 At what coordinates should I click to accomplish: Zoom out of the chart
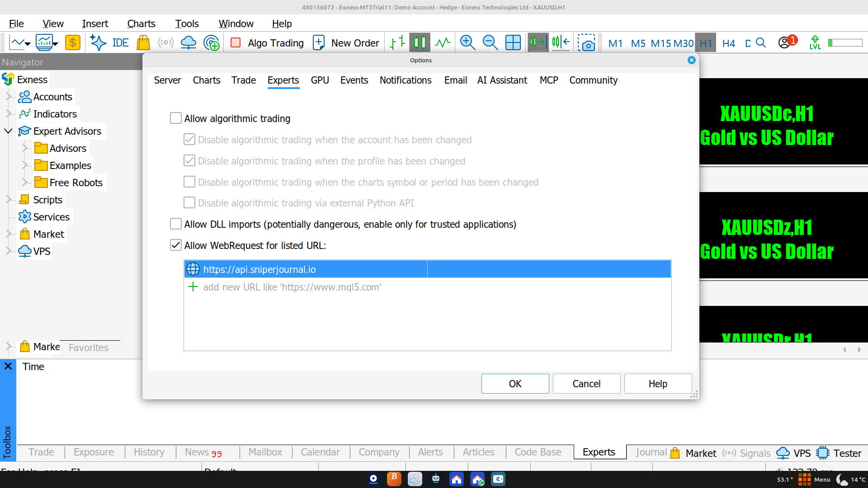[490, 43]
